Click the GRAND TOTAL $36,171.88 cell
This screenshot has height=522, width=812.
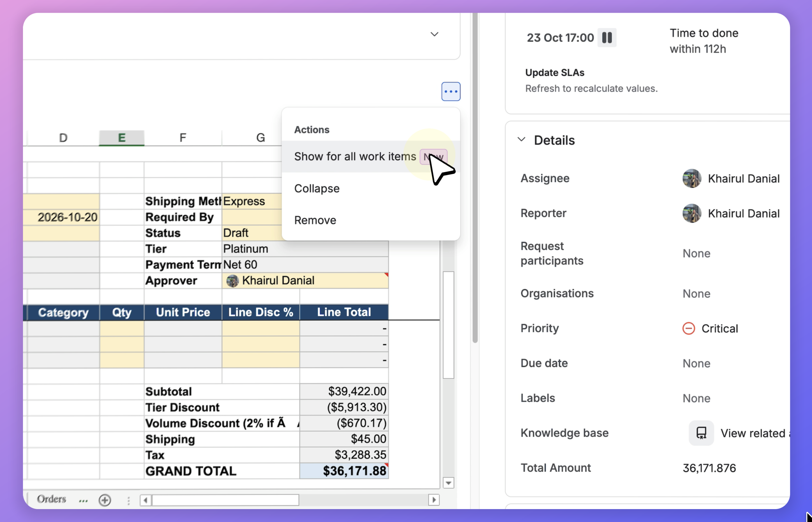[344, 471]
